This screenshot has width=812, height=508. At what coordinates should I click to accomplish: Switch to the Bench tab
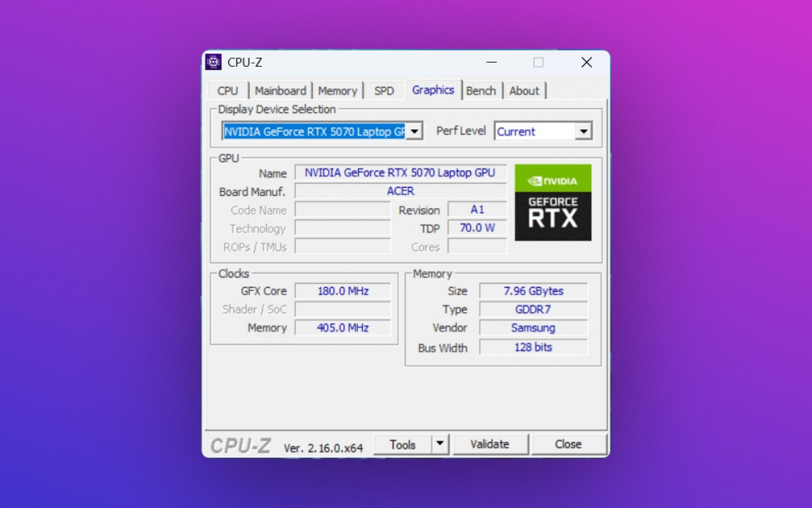481,91
